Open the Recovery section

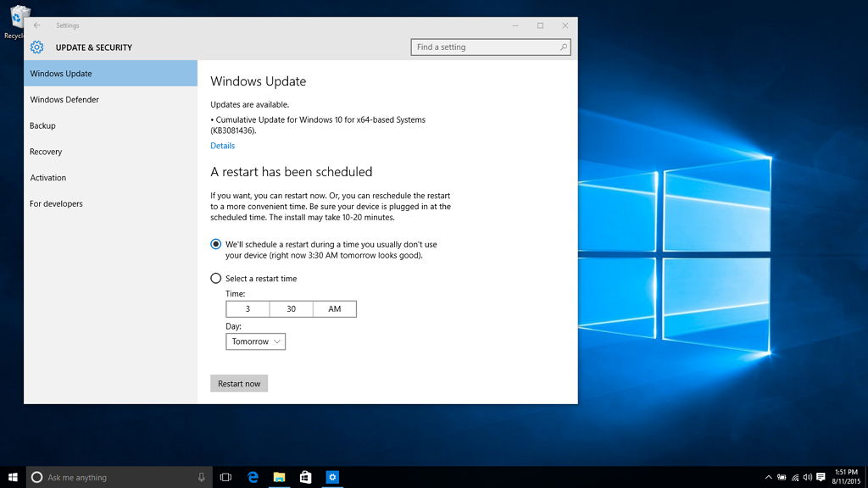[x=111, y=152]
